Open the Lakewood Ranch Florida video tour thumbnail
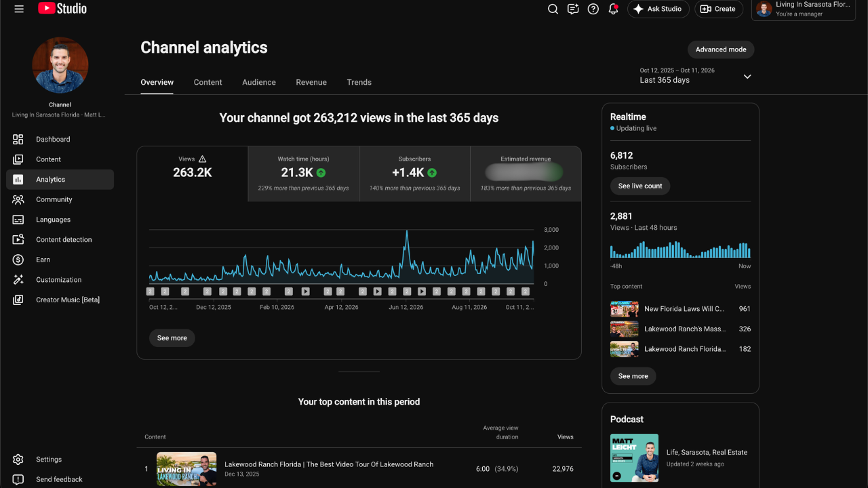This screenshot has width=868, height=488. [186, 469]
